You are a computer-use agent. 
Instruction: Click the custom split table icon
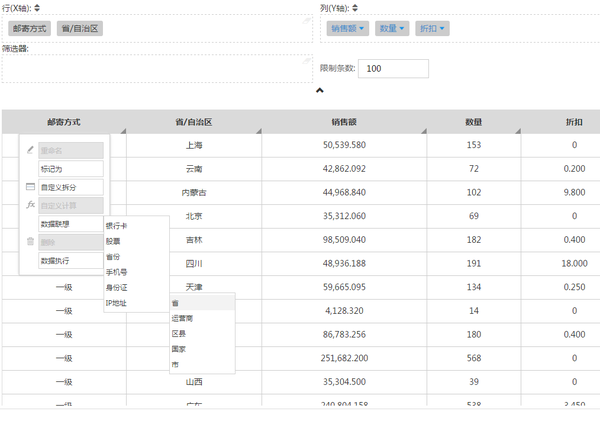[30, 187]
